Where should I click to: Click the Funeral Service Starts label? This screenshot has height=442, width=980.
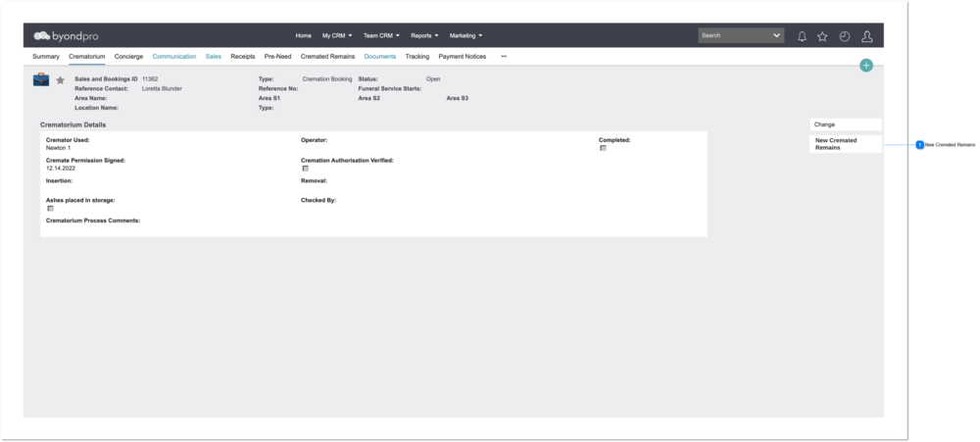coord(390,89)
